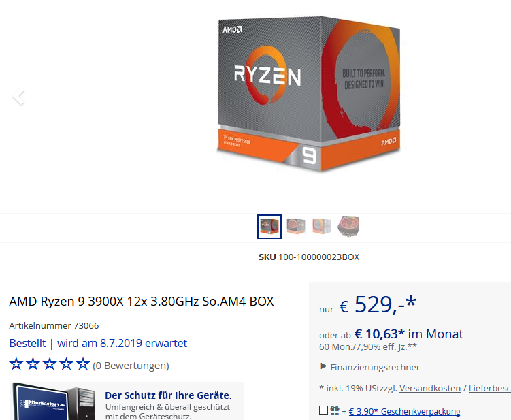Click the € 3,90 Geschenkverpackung link
511x420 pixels.
404,411
